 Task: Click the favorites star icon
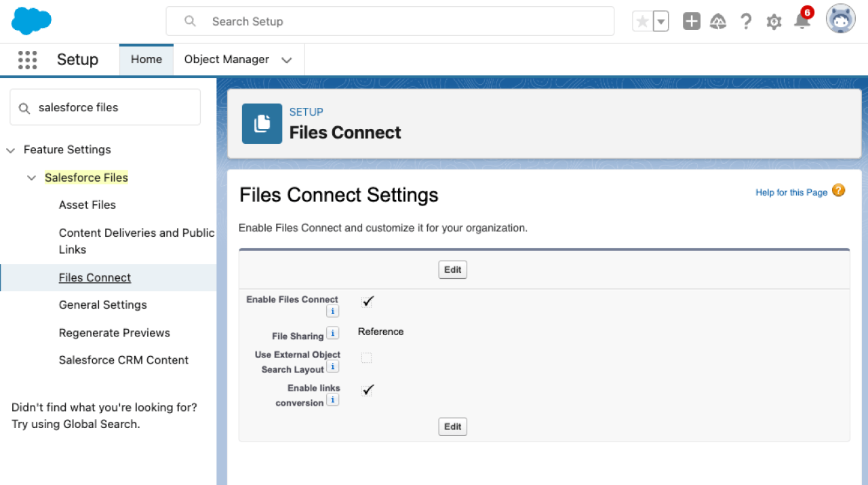[642, 22]
